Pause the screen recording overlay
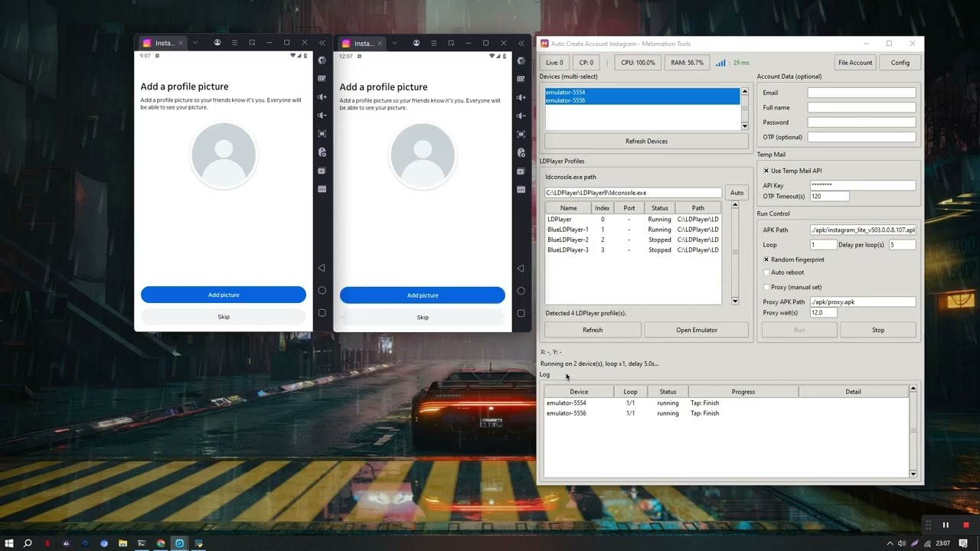The height and width of the screenshot is (551, 980). point(946,525)
